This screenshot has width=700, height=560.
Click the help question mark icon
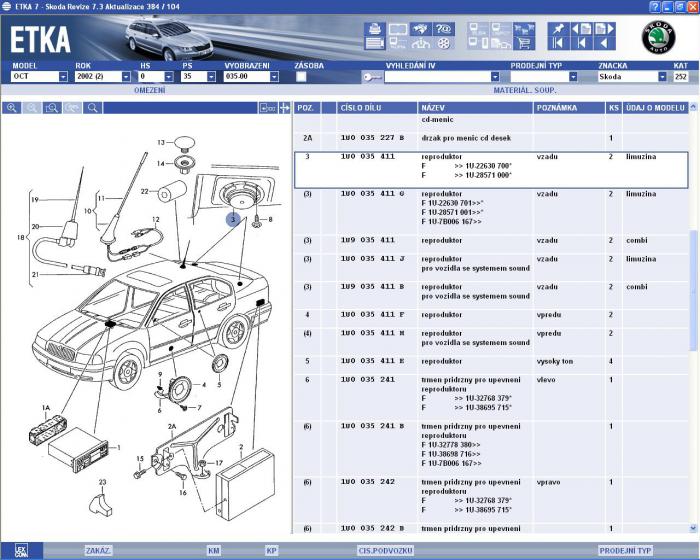[444, 28]
